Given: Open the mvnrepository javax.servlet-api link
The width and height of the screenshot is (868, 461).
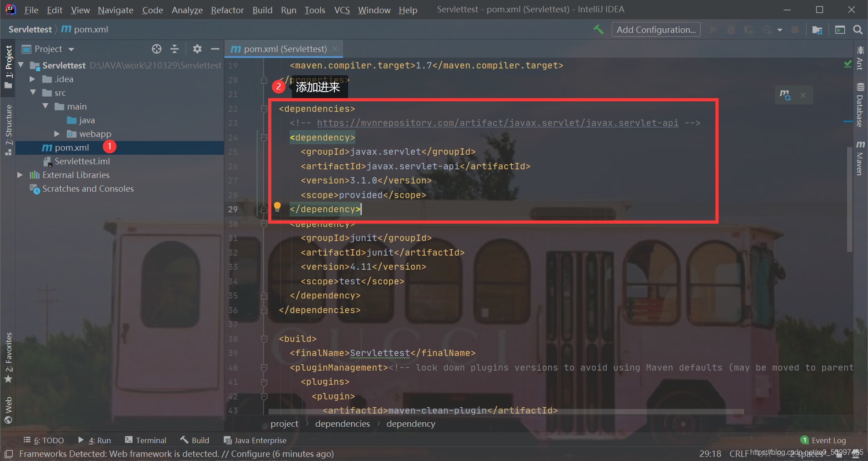Looking at the screenshot, I should pyautogui.click(x=498, y=123).
